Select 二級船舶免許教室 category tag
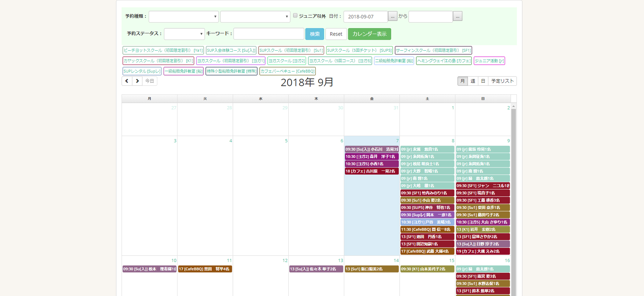 (x=394, y=61)
